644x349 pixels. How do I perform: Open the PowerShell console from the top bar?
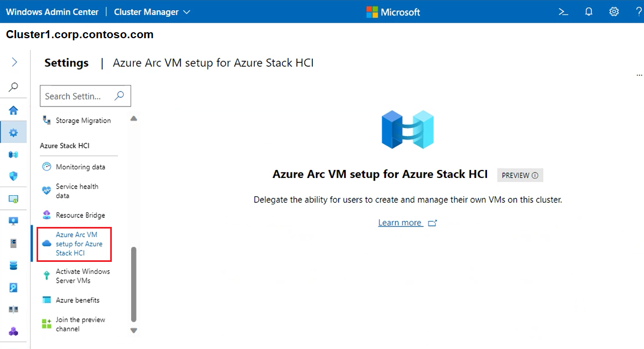click(562, 11)
